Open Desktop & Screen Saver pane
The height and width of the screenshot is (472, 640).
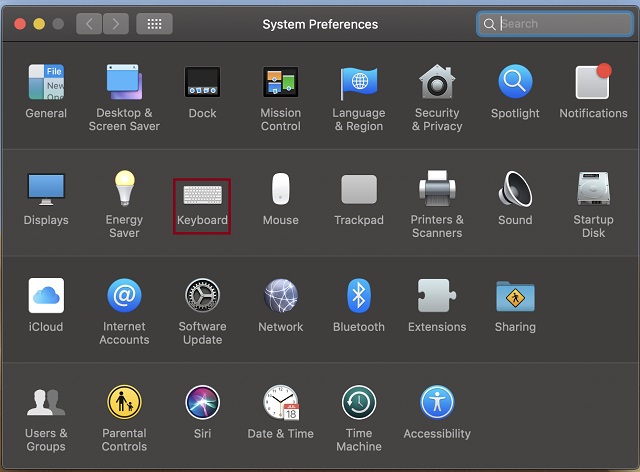[x=124, y=98]
